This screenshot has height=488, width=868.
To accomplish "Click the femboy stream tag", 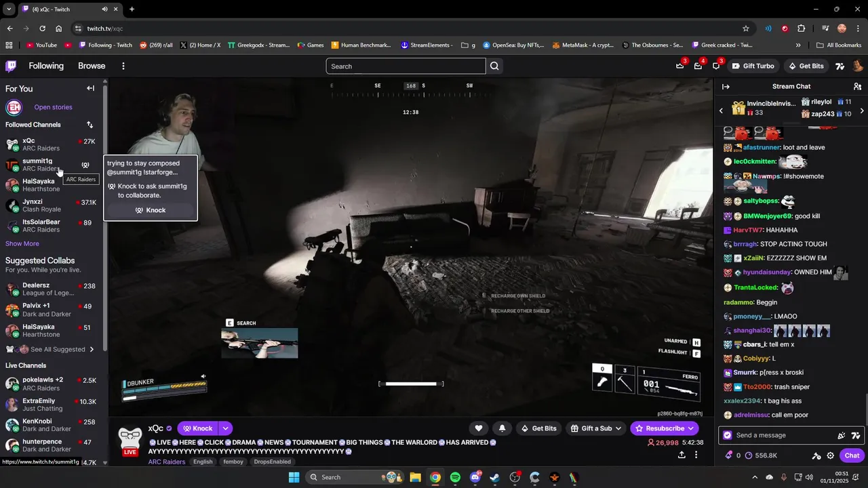I will pos(233,462).
